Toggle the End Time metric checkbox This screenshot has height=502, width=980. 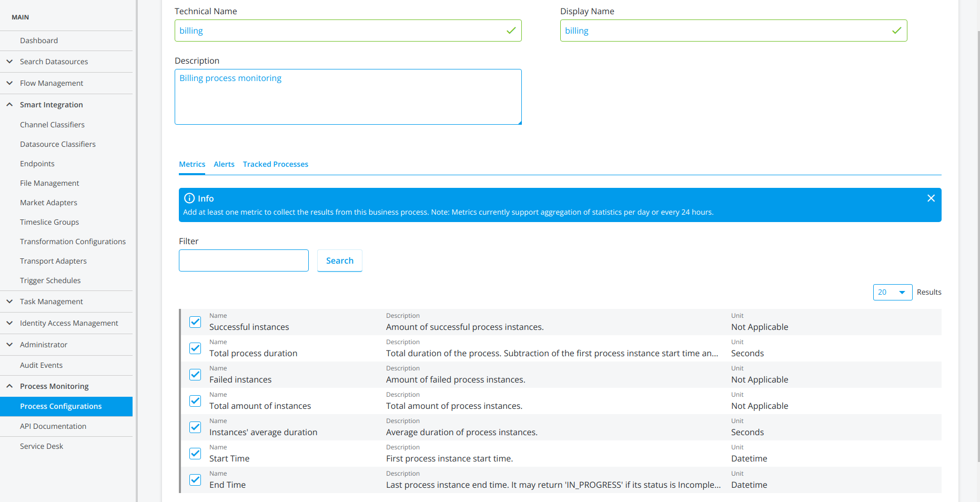tap(195, 480)
